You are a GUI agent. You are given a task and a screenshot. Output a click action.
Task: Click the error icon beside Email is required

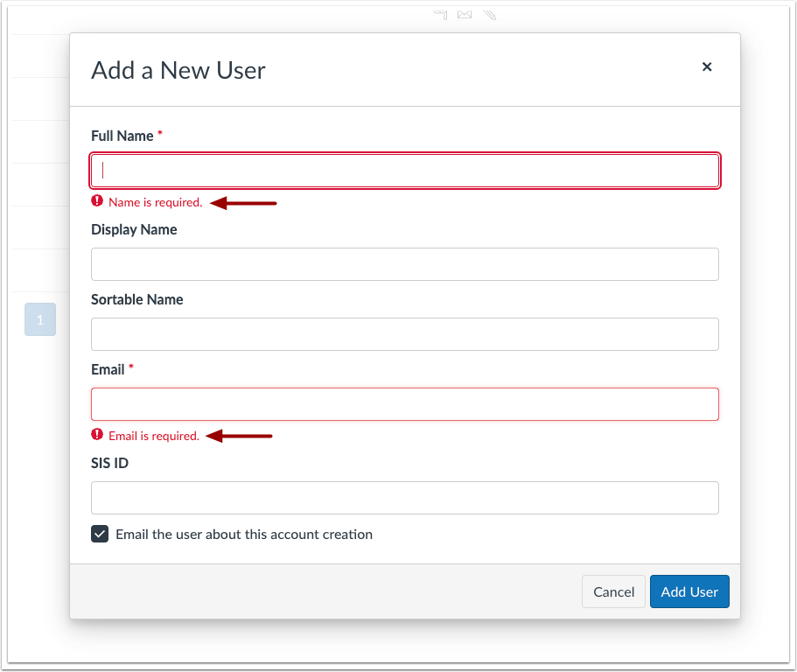(97, 435)
